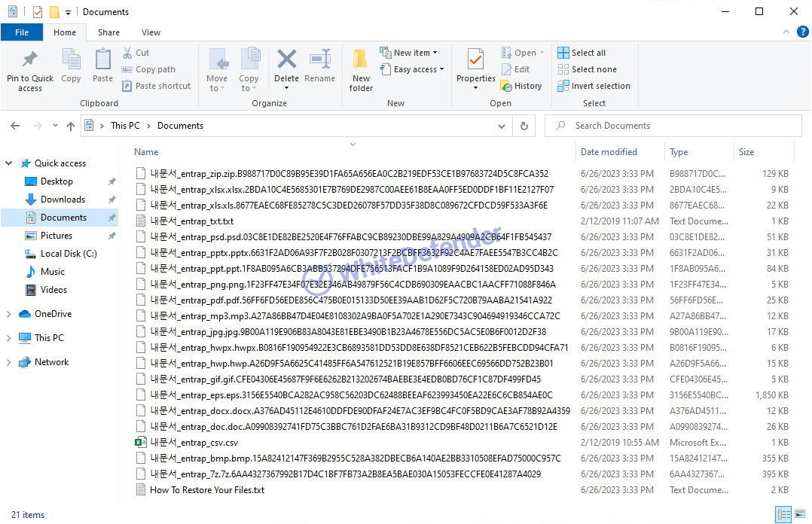
Task: Open Videos folder in sidebar
Action: [53, 290]
